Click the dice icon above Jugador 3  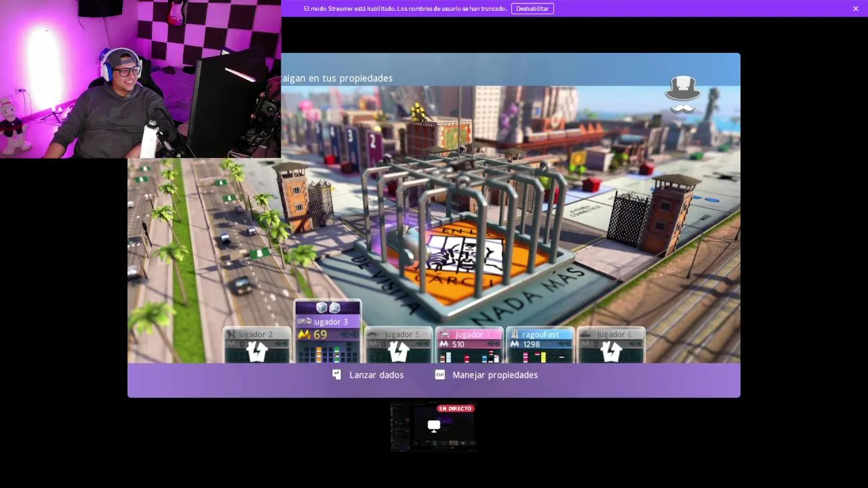tap(328, 308)
